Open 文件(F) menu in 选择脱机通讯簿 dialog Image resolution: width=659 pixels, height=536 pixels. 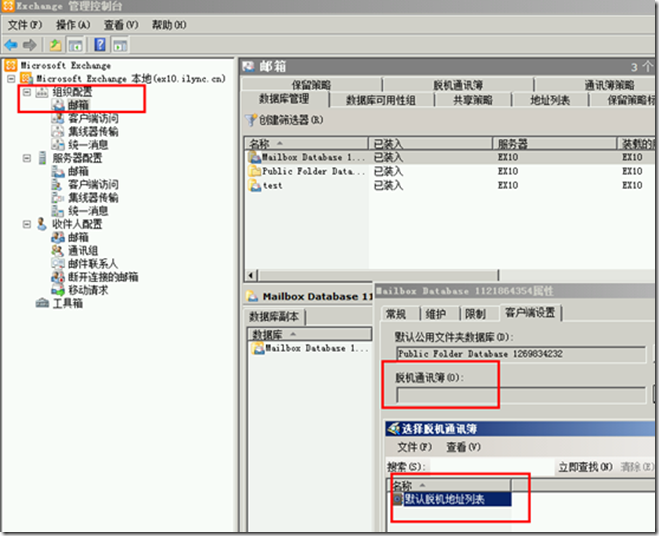pyautogui.click(x=415, y=447)
